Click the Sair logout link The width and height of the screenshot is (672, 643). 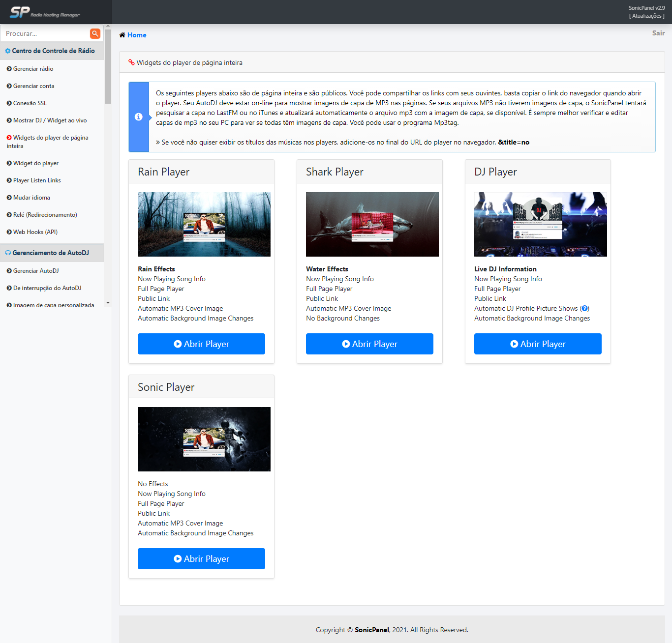point(658,33)
